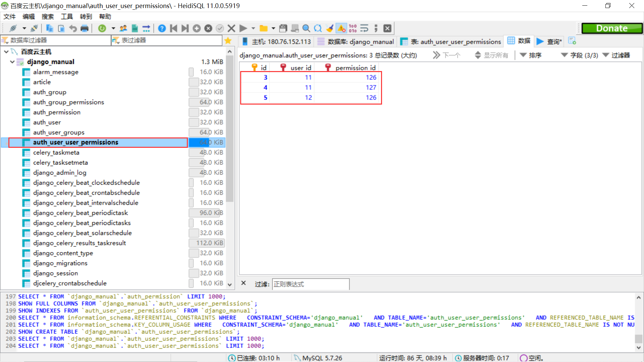Select the django_session table
Viewport: 644px width, 362px height.
click(55, 273)
